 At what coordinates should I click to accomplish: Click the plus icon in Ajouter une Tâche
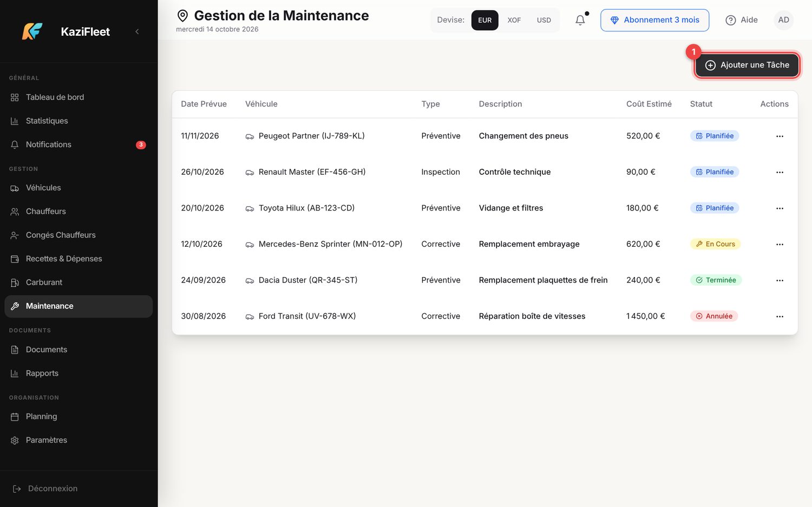(711, 65)
